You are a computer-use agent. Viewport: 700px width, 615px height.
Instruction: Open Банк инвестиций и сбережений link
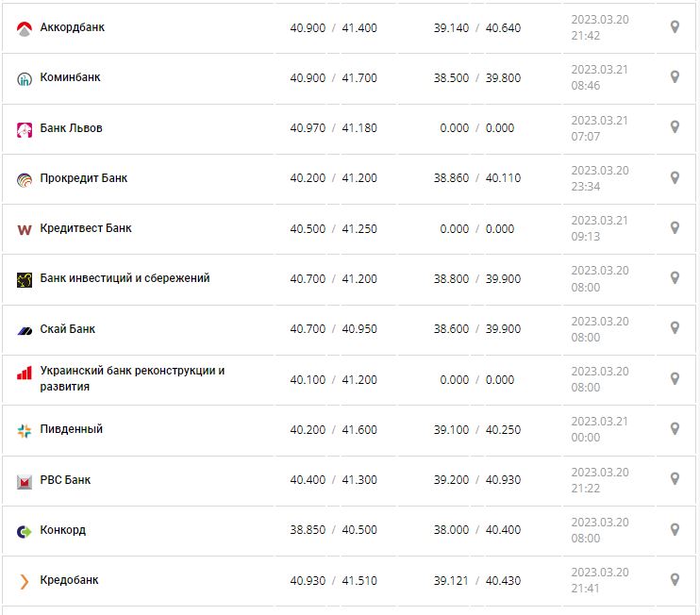pyautogui.click(x=125, y=278)
